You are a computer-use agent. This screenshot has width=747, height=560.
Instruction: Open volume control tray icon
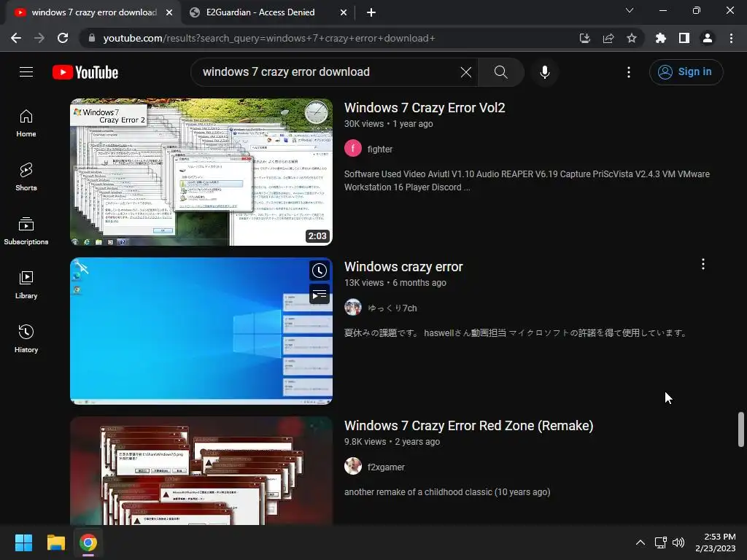pos(678,542)
